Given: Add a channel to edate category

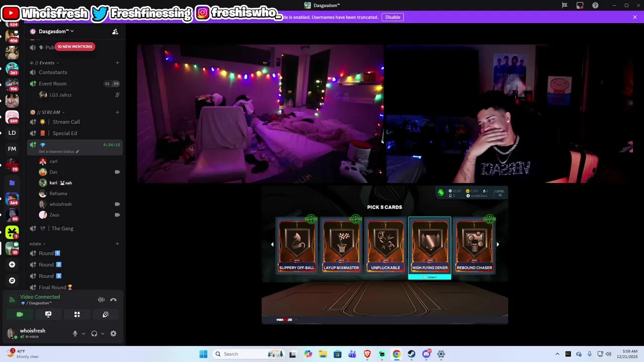Looking at the screenshot, I should coord(117,244).
